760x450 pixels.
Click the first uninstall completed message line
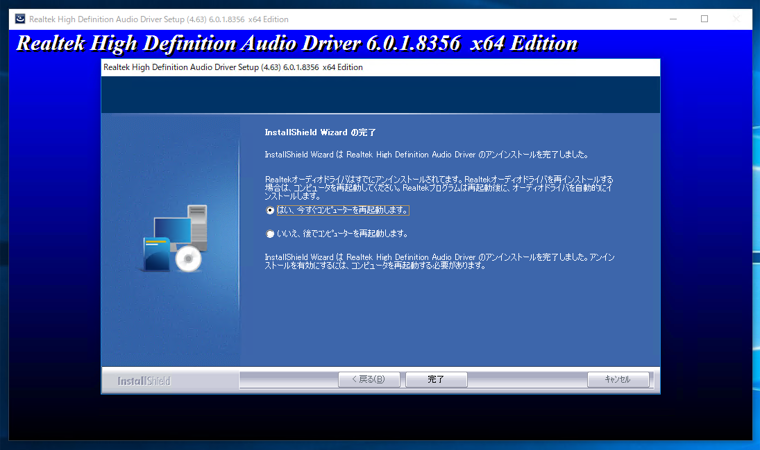[x=427, y=155]
